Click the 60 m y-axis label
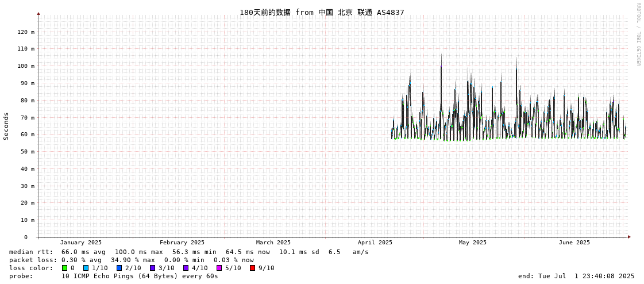This screenshot has height=284, width=644. 28,135
